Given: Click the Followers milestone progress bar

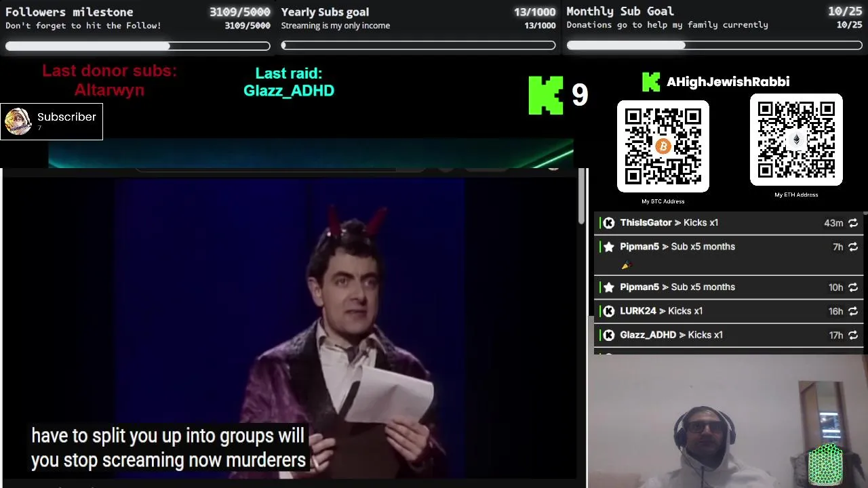Looking at the screenshot, I should coord(138,46).
